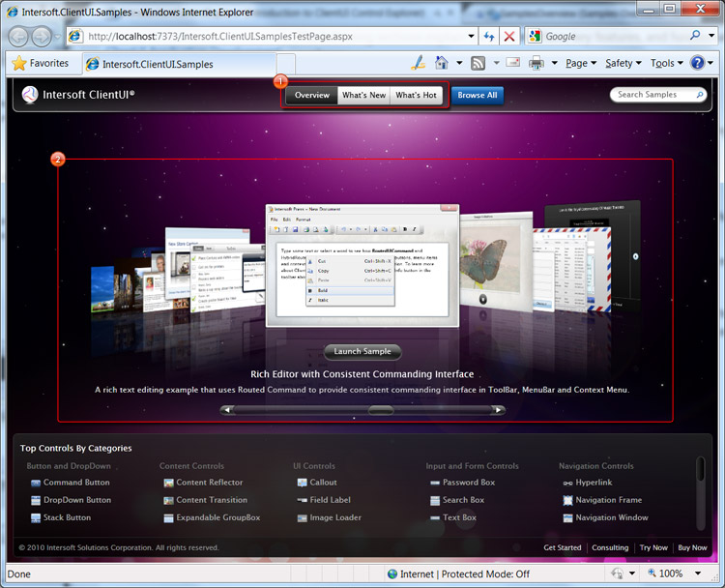Viewport: 725px width, 588px height.
Task: Open the Content Reflector sample
Action: click(203, 483)
